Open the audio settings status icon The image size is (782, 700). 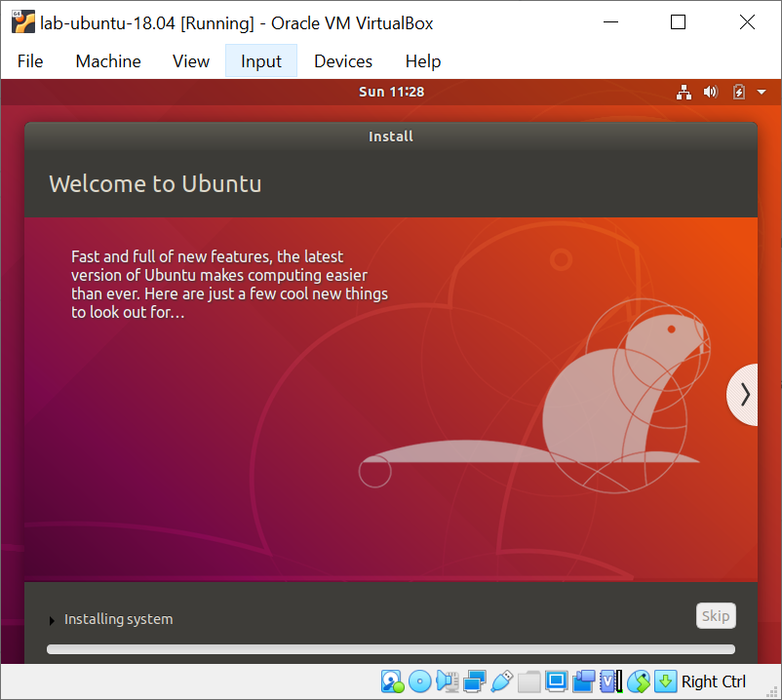448,681
